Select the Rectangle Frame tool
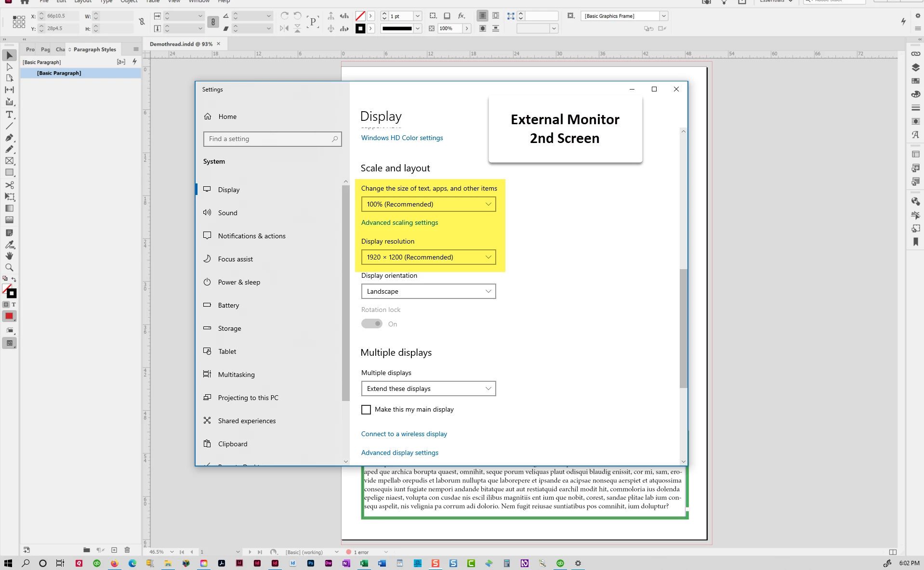Viewport: 924px width, 570px height. 9,161
